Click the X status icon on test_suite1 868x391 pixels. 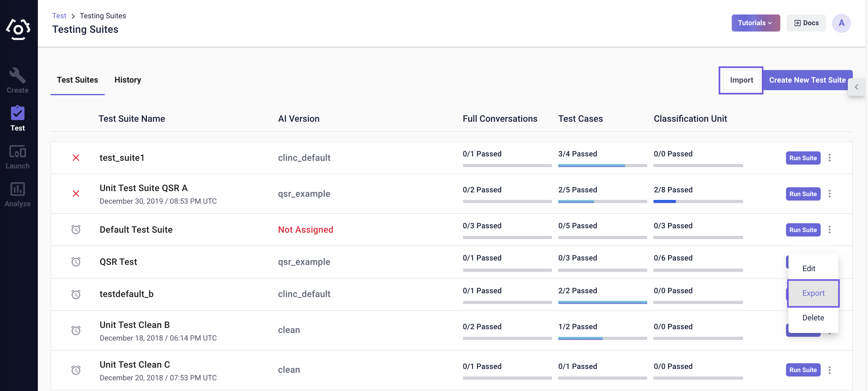tap(76, 157)
